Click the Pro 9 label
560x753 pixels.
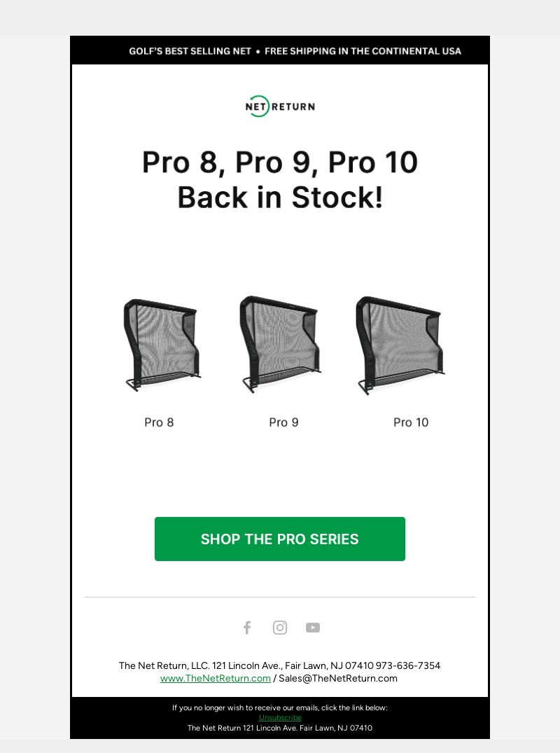[283, 422]
